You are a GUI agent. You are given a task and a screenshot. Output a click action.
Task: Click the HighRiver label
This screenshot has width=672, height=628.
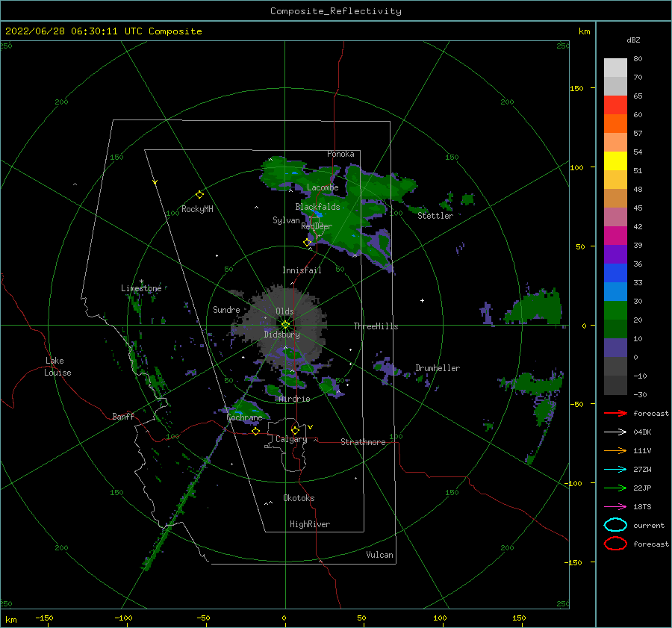tap(310, 524)
